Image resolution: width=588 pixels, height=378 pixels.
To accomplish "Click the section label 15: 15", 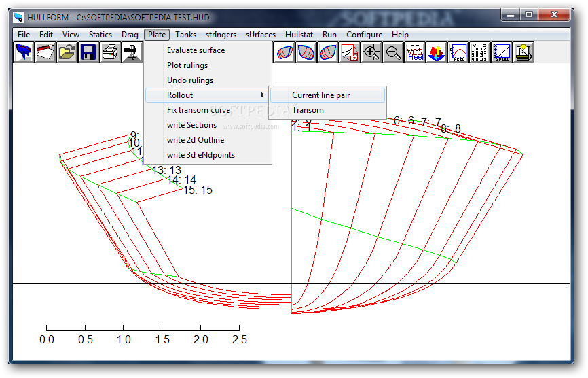I will [198, 190].
